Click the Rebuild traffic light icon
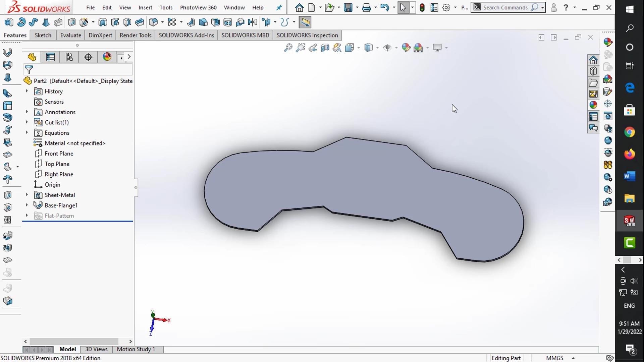 click(x=422, y=7)
